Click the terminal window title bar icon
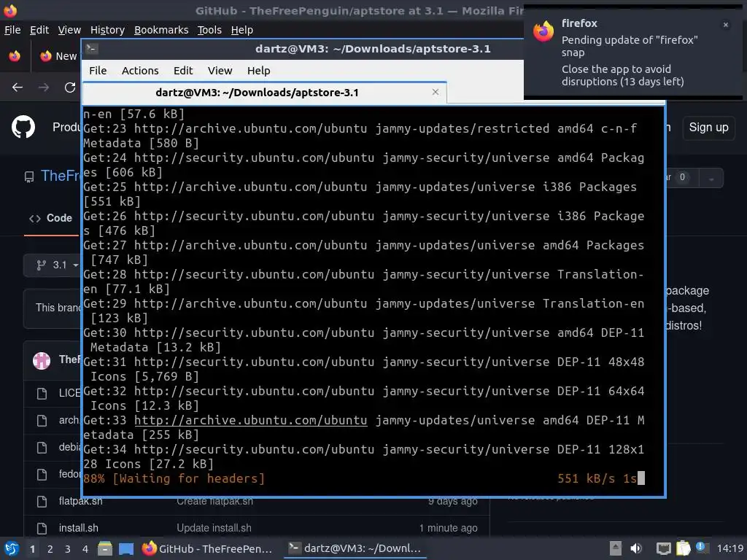Screen dimensions: 747x560 pyautogui.click(x=92, y=49)
